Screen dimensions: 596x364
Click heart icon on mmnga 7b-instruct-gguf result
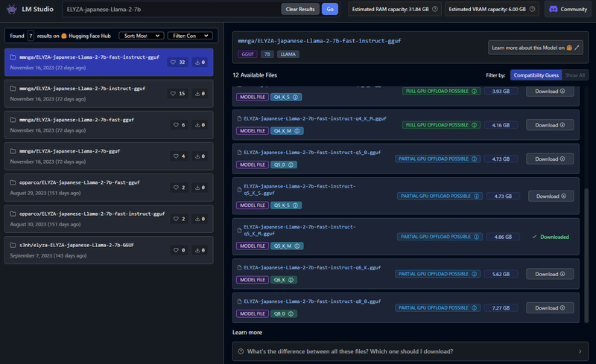point(174,94)
